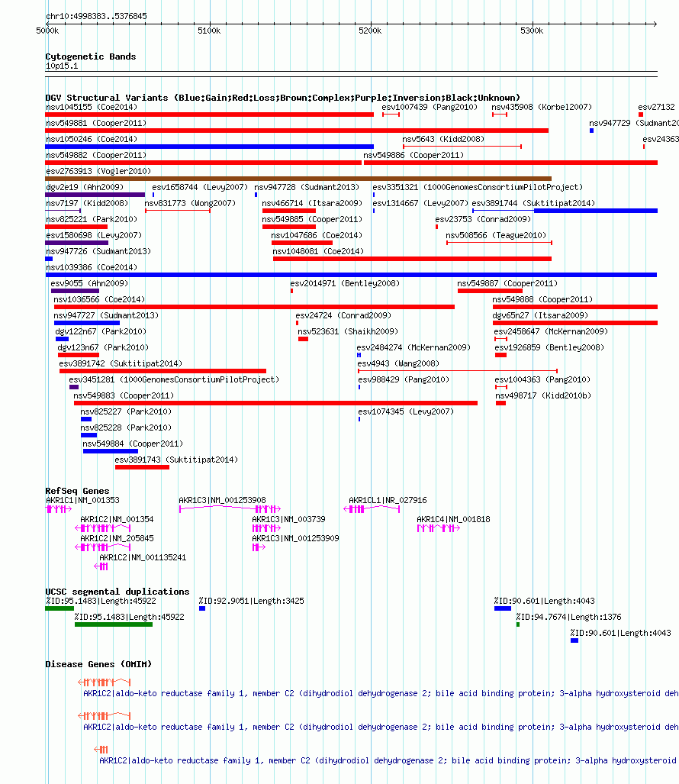Select variant esv1074345 (Levy2007)
This screenshot has height=784, width=679.
pyautogui.click(x=406, y=411)
